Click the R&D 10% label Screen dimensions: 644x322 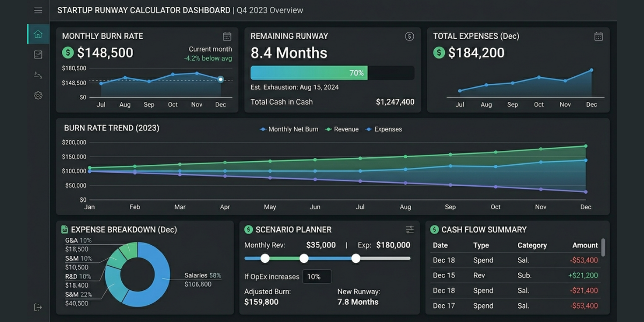pos(78,276)
